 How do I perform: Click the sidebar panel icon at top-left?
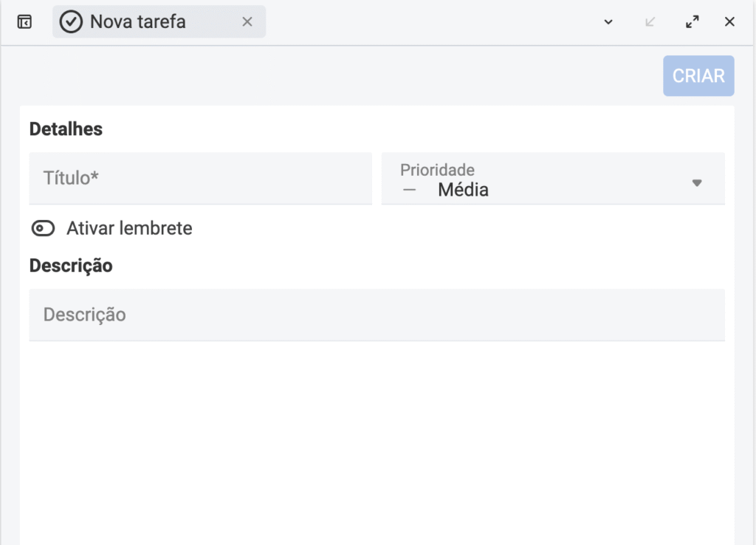24,22
